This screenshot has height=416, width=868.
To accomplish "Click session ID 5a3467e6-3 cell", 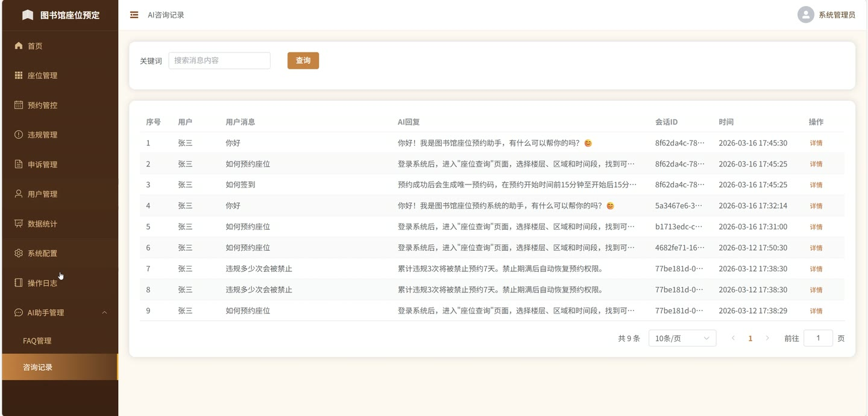I will (680, 206).
